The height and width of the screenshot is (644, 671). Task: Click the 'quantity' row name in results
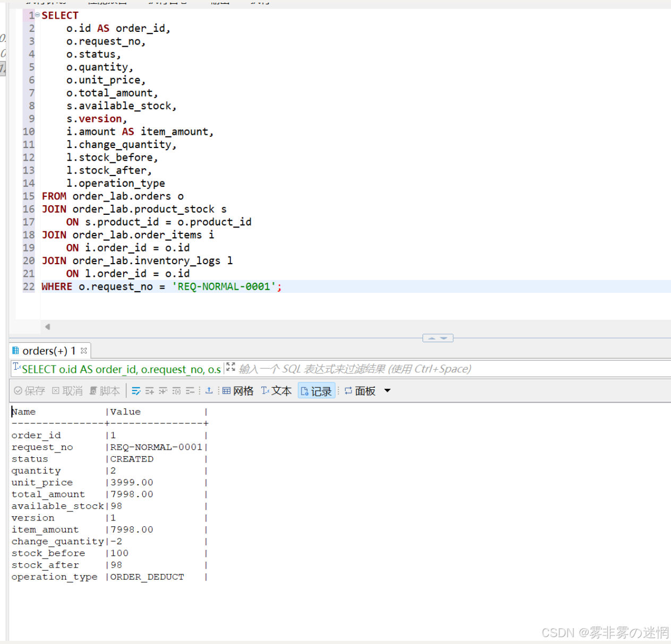36,471
